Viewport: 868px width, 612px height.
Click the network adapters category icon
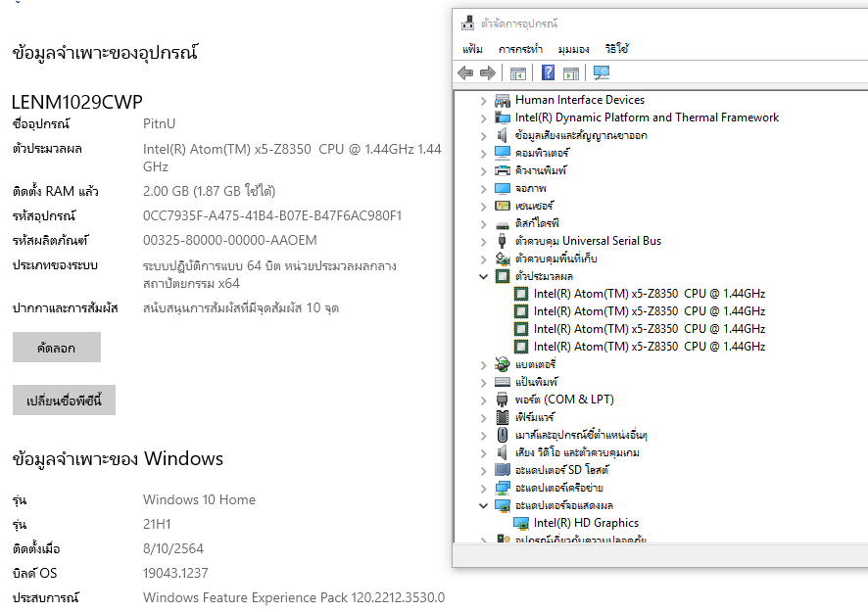tap(503, 488)
